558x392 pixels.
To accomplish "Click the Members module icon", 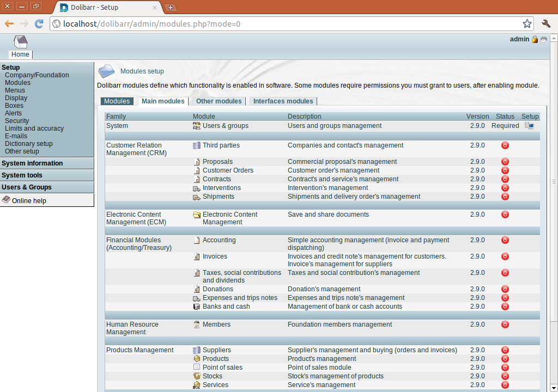I will point(196,324).
